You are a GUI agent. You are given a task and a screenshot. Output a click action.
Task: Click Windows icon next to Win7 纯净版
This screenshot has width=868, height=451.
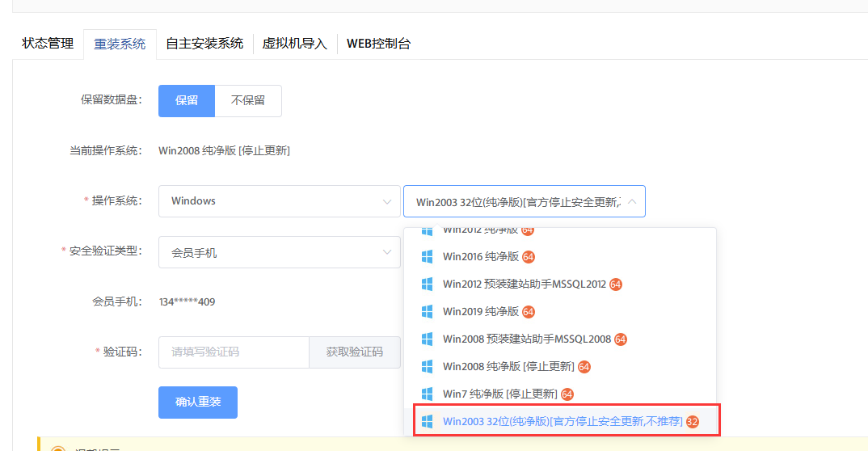428,394
